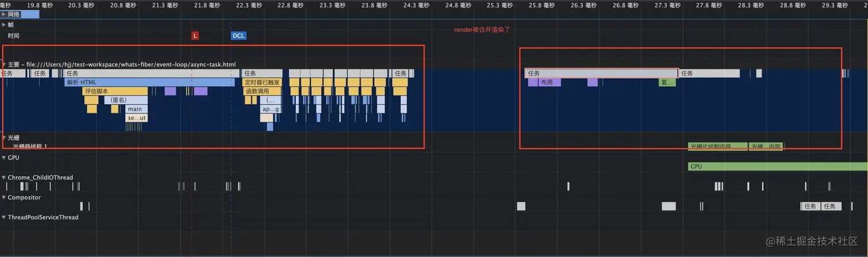The image size is (868, 257).
Task: Select the 评估脚本 flame bar
Action: pyautogui.click(x=115, y=91)
